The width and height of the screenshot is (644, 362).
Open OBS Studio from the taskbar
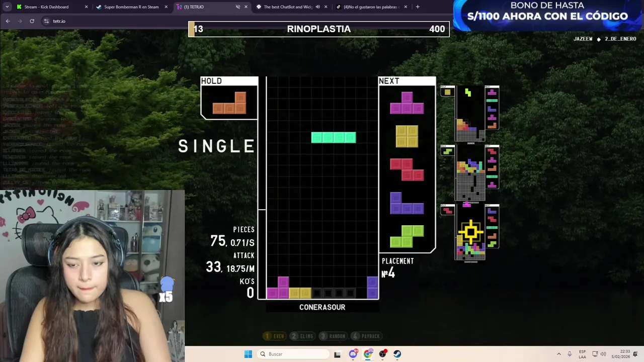pos(383,354)
